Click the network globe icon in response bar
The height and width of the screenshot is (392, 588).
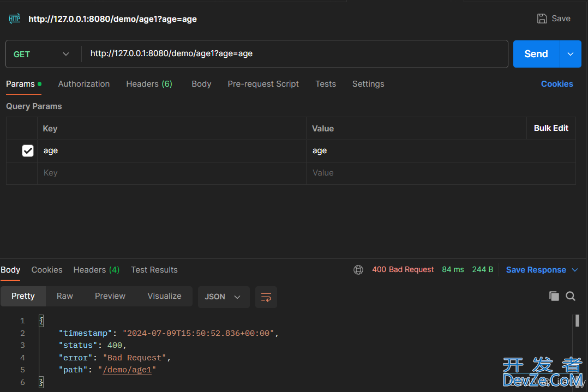pos(358,270)
